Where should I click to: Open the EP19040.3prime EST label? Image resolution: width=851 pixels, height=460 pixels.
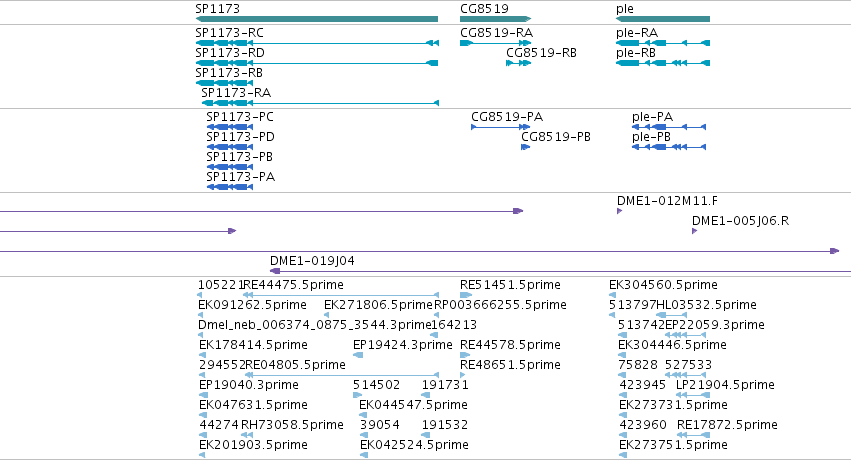[x=249, y=385]
